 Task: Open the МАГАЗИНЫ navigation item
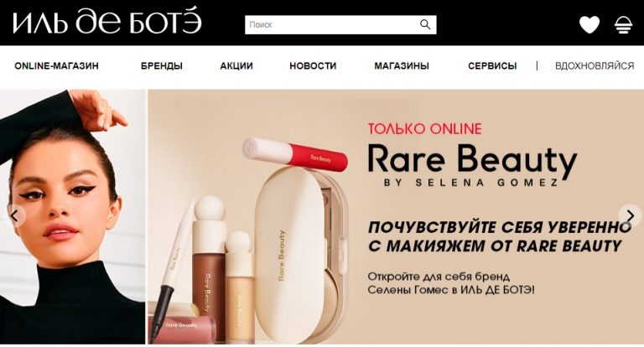coord(402,65)
